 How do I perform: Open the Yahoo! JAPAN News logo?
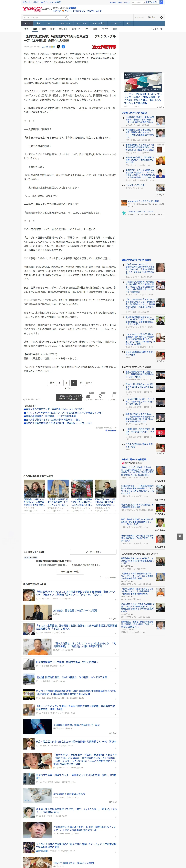[37, 9]
